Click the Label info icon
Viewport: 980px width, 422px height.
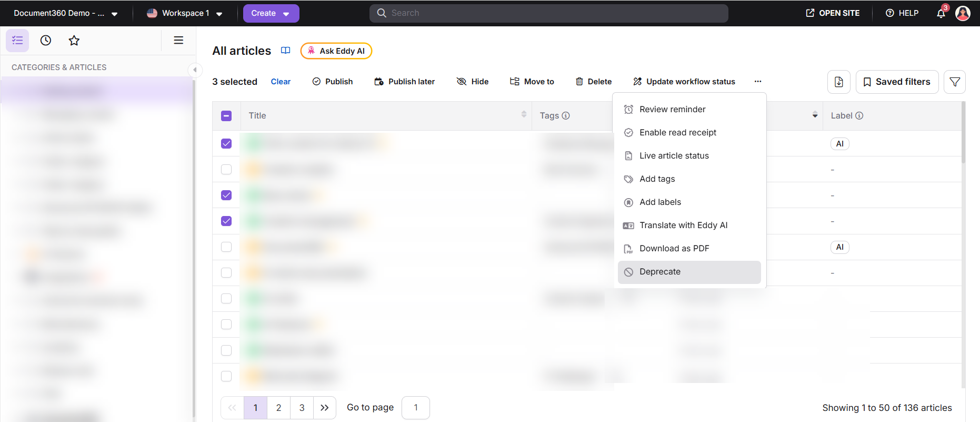(859, 116)
